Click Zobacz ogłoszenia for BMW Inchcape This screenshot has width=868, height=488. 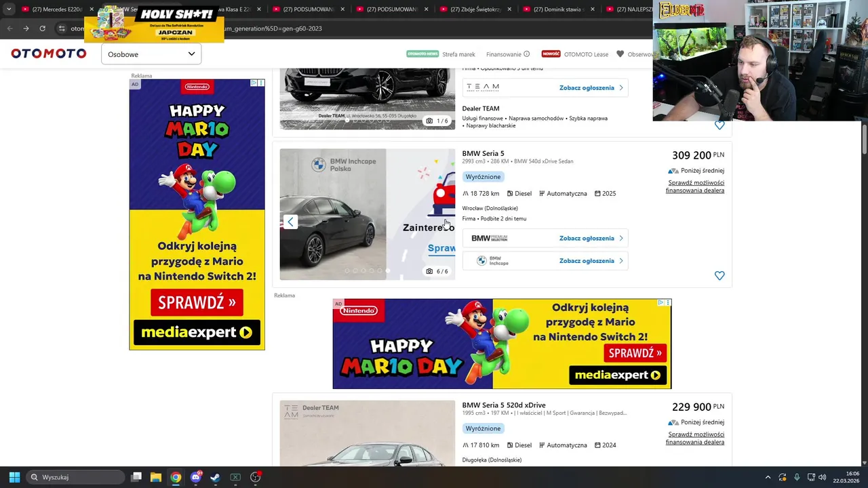[x=591, y=261]
